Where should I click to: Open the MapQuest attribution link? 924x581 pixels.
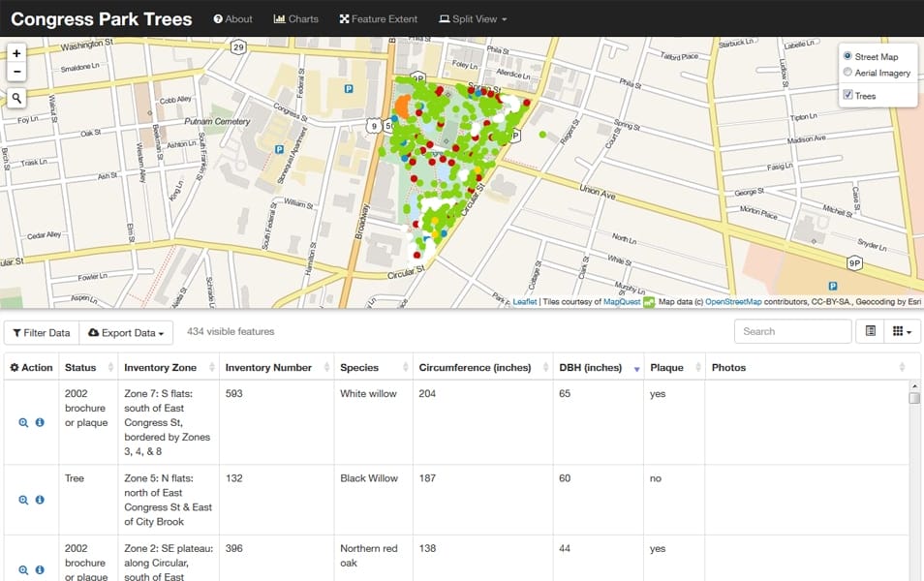point(622,302)
